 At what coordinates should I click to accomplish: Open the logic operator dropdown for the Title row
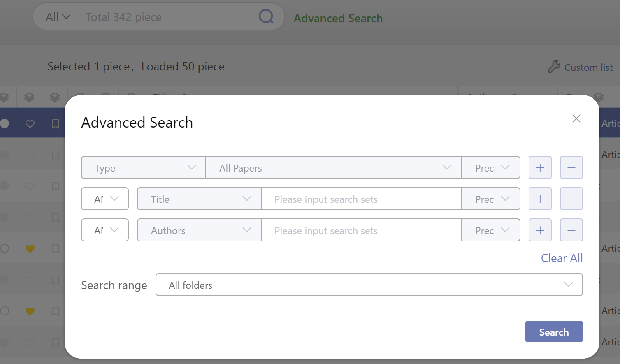105,199
